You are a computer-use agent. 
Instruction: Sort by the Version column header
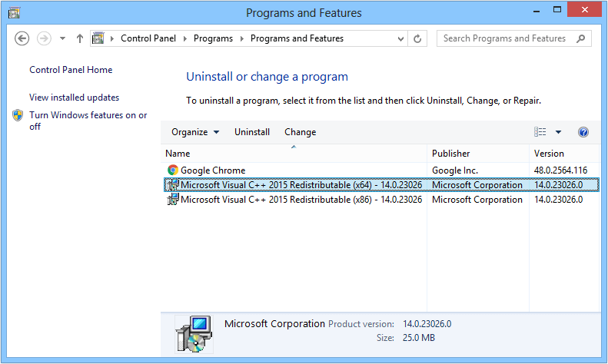click(x=564, y=154)
